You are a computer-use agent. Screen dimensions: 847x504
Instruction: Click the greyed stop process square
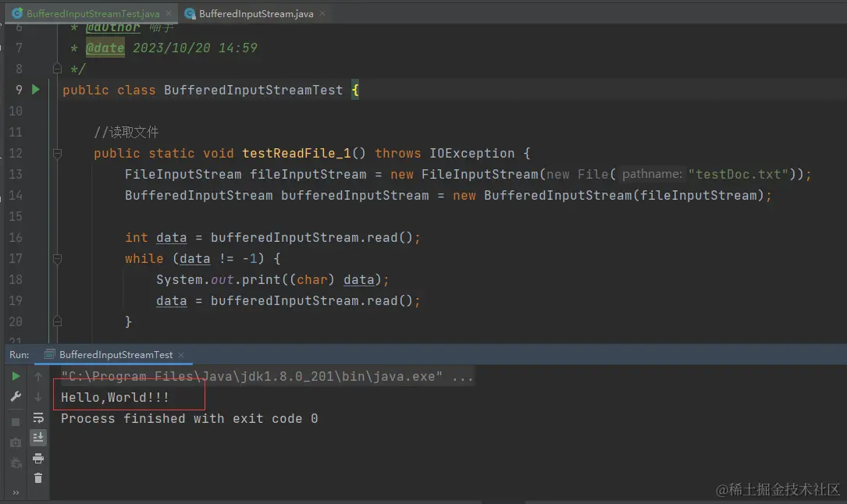[x=16, y=422]
